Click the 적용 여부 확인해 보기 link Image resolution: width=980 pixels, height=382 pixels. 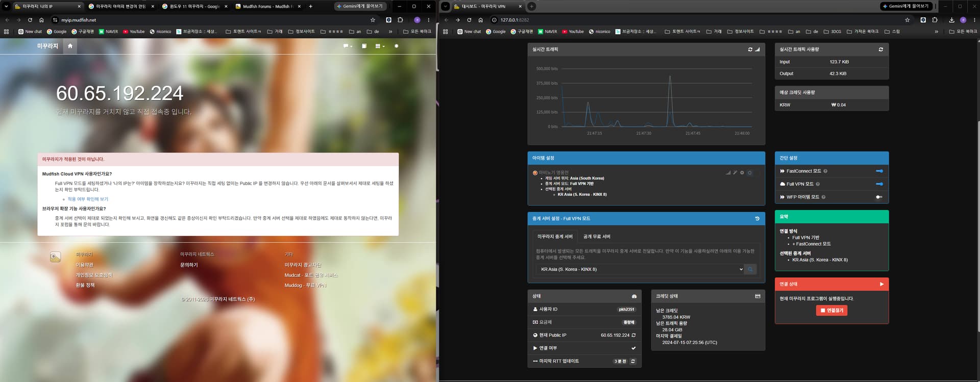tap(88, 199)
